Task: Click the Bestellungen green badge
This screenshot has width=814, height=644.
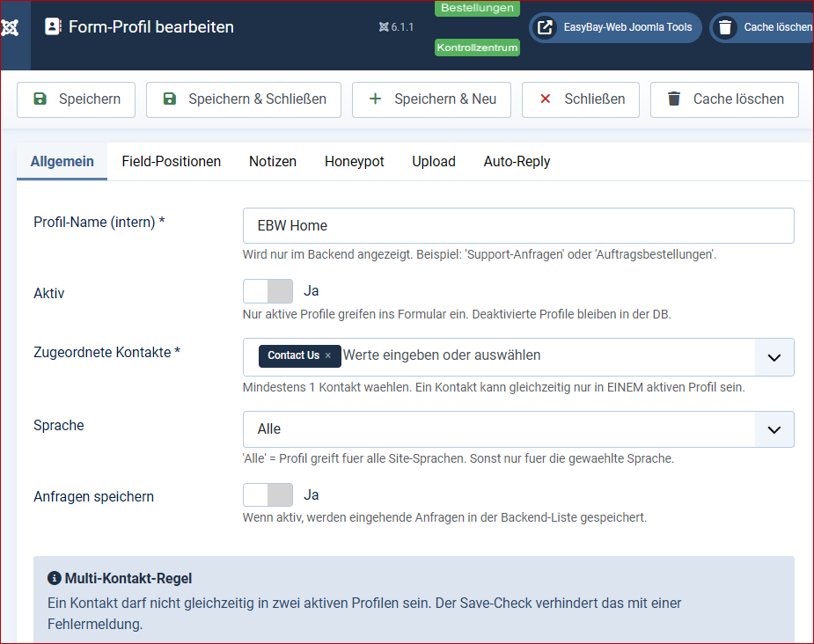Action: point(477,8)
